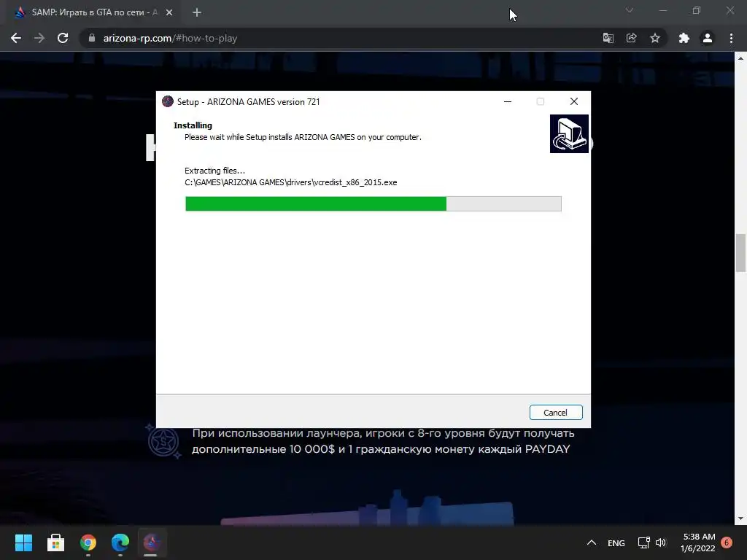Minimize the Setup installer window
The height and width of the screenshot is (560, 747).
coord(508,101)
